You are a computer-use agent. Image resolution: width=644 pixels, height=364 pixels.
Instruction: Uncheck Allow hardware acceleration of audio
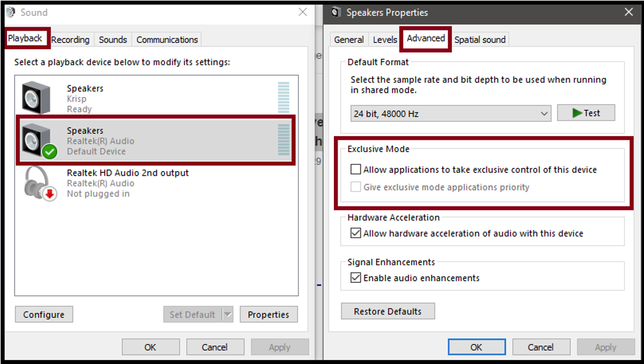pos(356,233)
